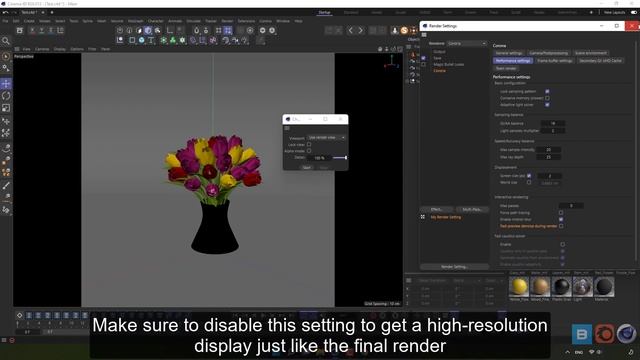Switch to Camera/Postprocessing tab
640x360 pixels.
549,53
